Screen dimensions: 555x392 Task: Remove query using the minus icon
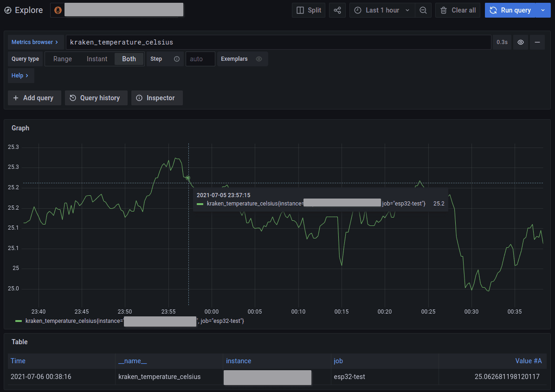(537, 42)
